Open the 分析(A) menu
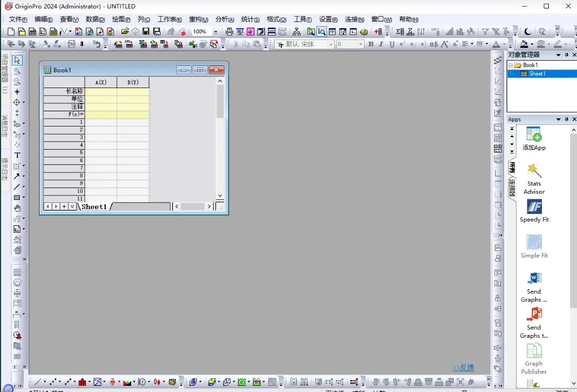This screenshot has height=392, width=577. (x=224, y=19)
